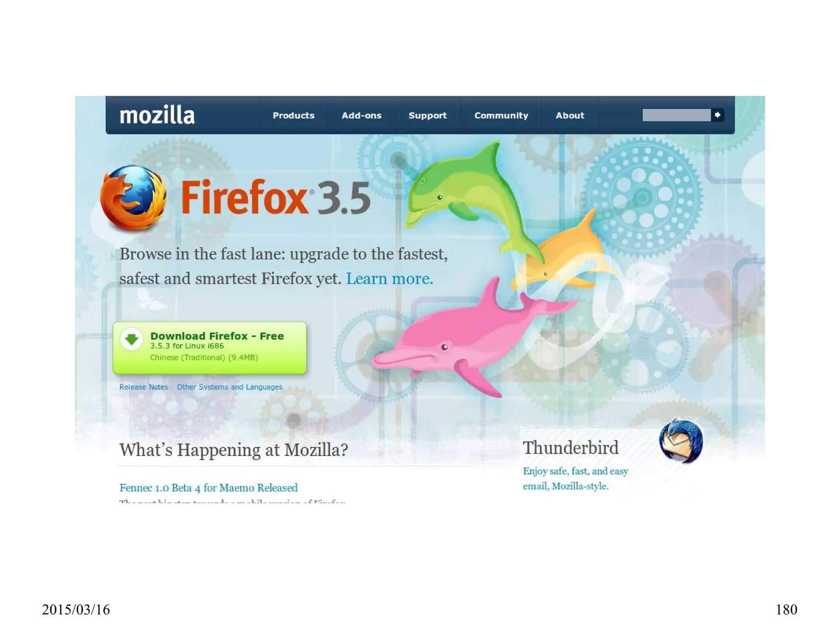Click the search submit arrow button
This screenshot has height=630, width=840.
coord(718,115)
